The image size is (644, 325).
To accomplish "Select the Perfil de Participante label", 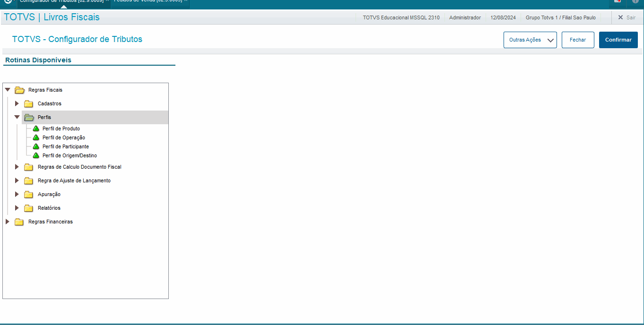I will point(66,146).
